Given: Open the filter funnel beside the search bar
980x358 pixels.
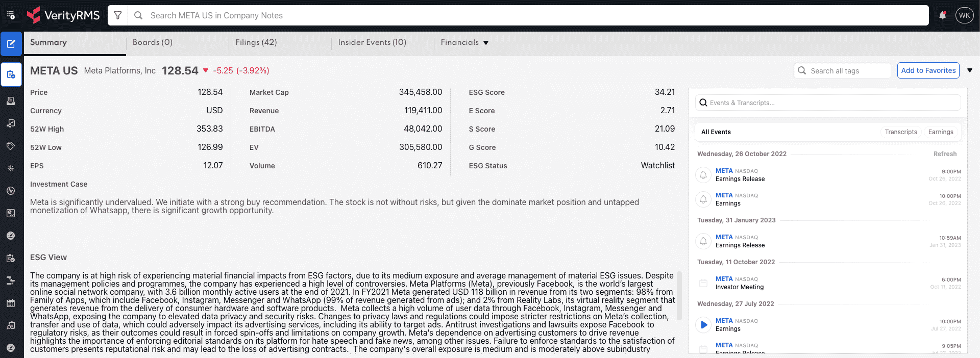Looking at the screenshot, I should (118, 15).
